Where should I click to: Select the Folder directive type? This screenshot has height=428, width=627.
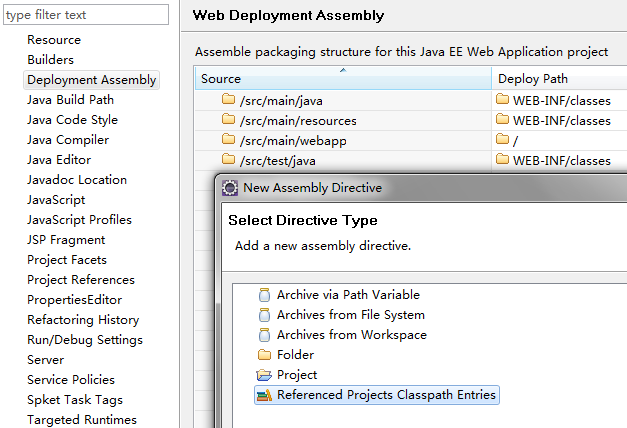(295, 355)
